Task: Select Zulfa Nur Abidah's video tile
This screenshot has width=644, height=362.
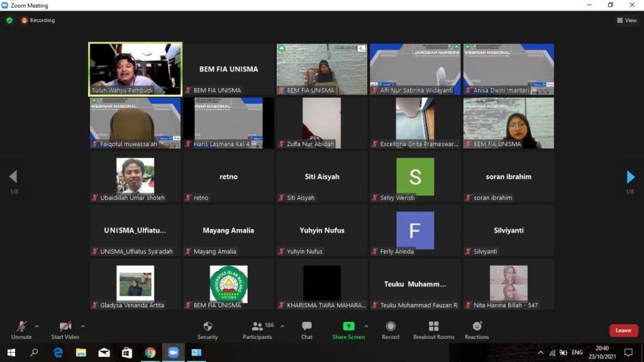Action: (x=322, y=123)
